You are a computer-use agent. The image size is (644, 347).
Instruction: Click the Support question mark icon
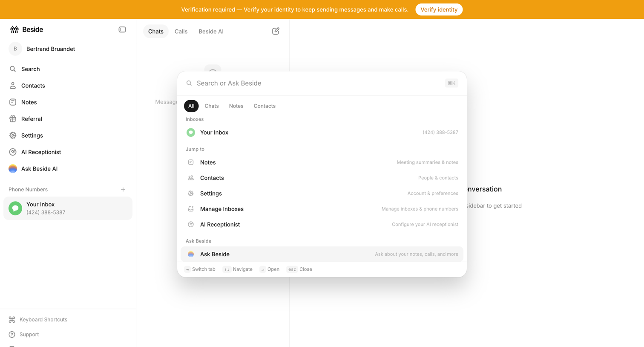pyautogui.click(x=12, y=335)
